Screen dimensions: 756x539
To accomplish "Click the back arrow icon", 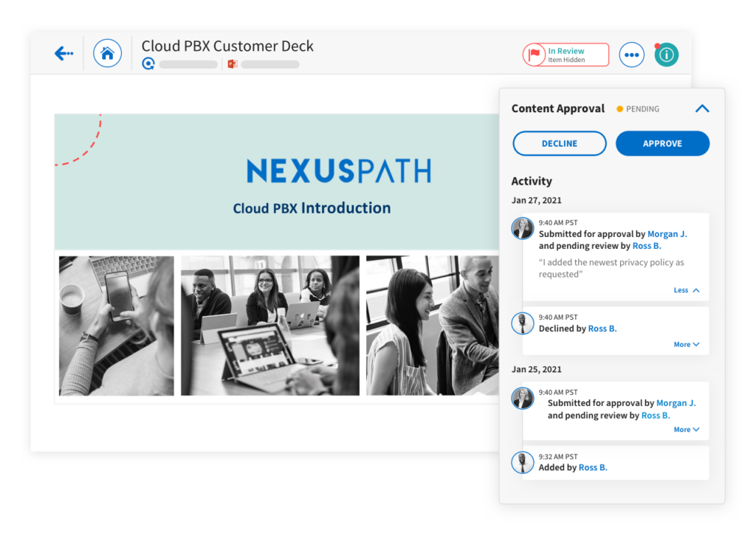I will (x=63, y=53).
